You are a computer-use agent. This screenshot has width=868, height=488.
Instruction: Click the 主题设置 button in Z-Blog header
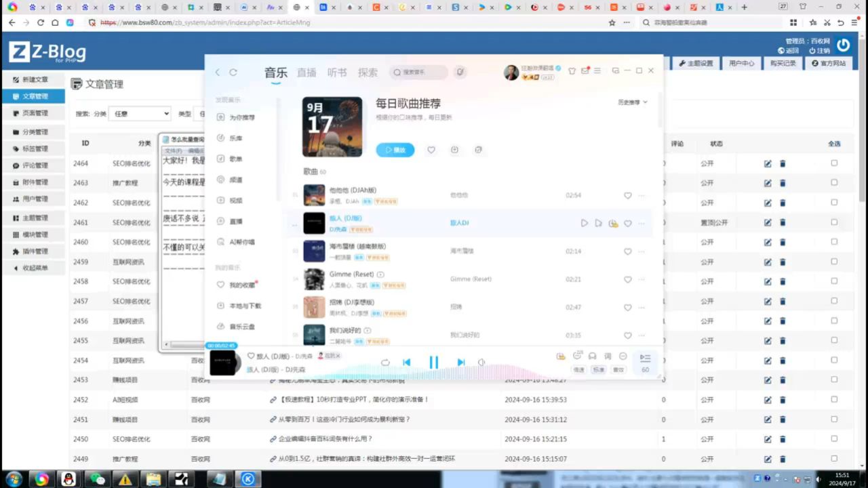pos(696,63)
